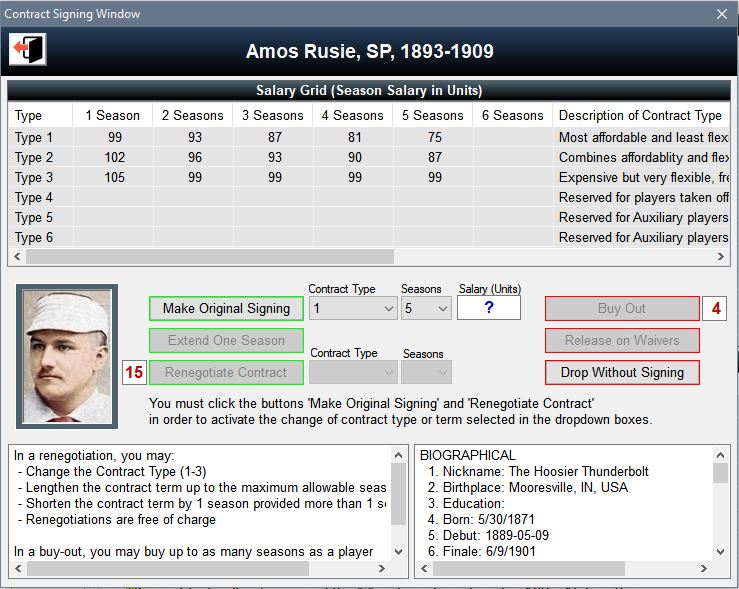Click the Salary (Units) field
The height and width of the screenshot is (589, 739).
tap(488, 308)
